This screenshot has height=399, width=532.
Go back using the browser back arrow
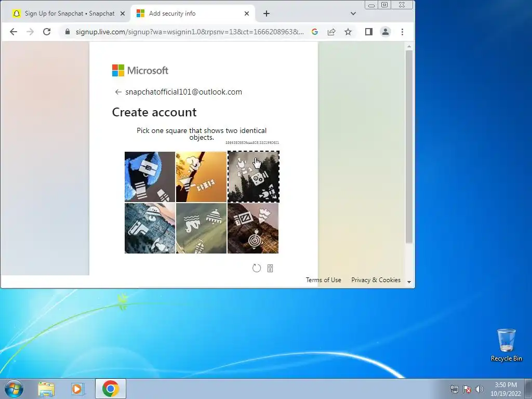click(13, 32)
